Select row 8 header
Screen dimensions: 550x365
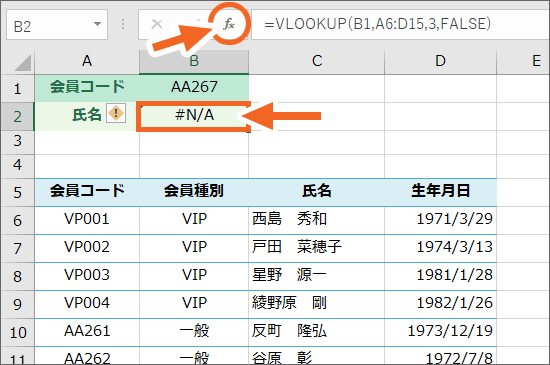point(17,277)
